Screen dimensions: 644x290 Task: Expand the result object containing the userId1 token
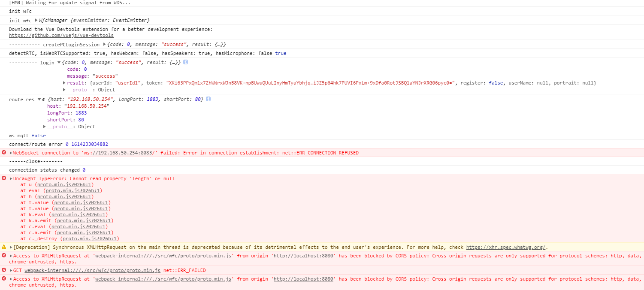[65, 82]
